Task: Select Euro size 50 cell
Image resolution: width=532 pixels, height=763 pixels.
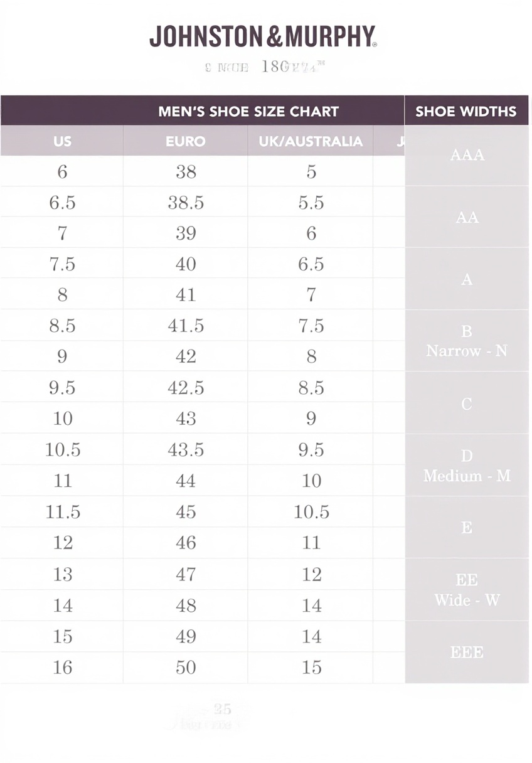Action: pyautogui.click(x=186, y=668)
